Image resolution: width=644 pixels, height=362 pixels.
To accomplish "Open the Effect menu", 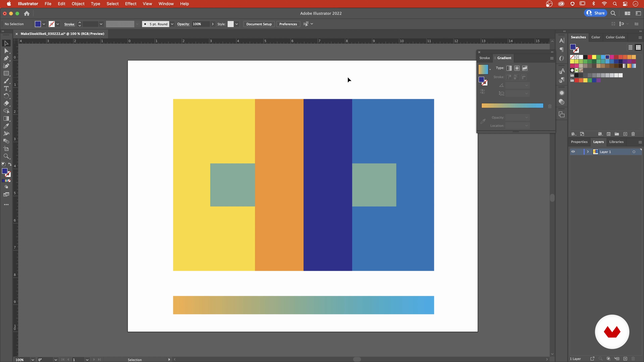I will [x=130, y=4].
